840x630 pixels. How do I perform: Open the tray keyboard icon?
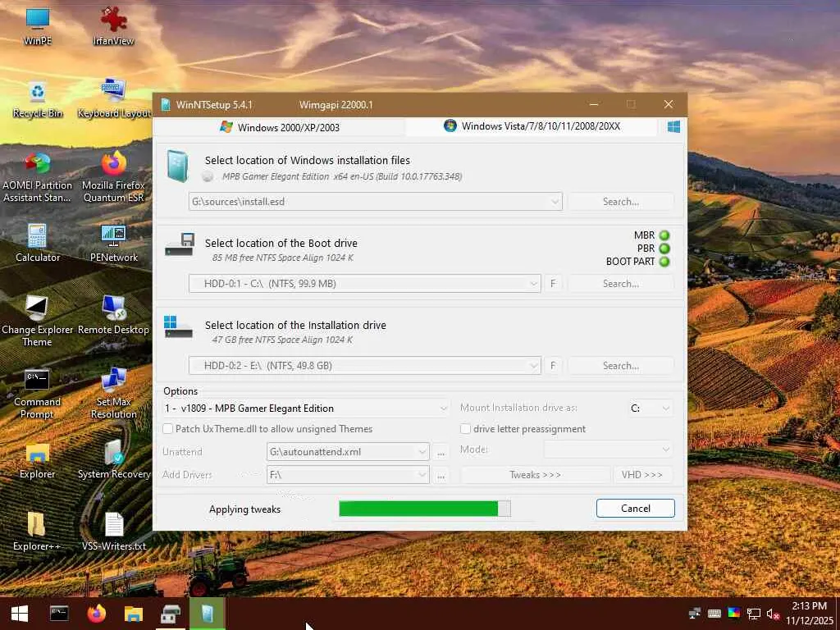click(714, 614)
